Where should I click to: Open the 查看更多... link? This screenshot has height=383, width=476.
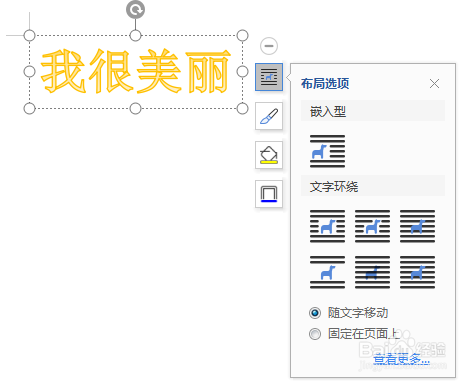tap(401, 359)
